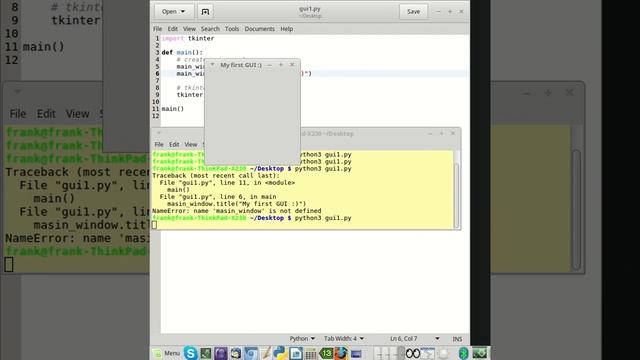Save the gui1.py file
The height and width of the screenshot is (360, 640).
tap(413, 11)
